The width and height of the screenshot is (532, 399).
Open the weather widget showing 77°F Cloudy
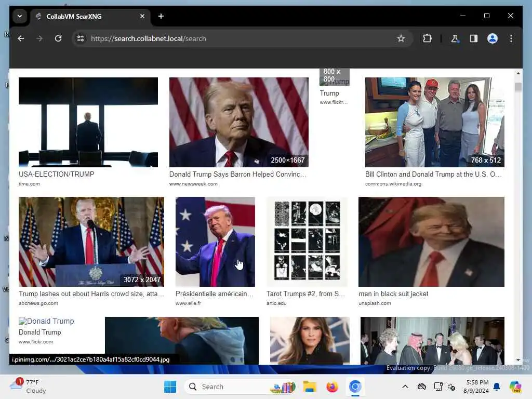tap(28, 386)
